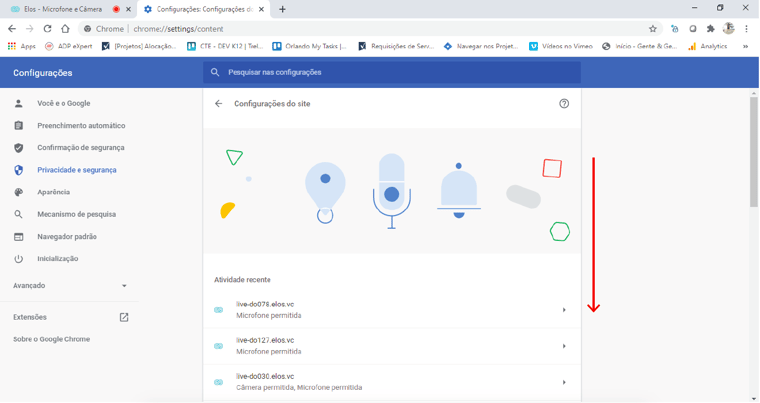The width and height of the screenshot is (760, 403).
Task: Open the Home page button
Action: pos(65,29)
